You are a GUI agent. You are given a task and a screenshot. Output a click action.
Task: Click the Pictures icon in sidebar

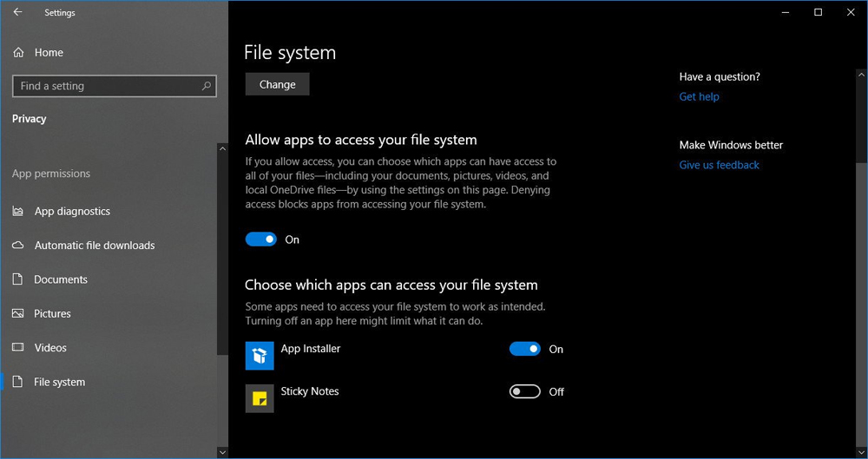point(17,314)
